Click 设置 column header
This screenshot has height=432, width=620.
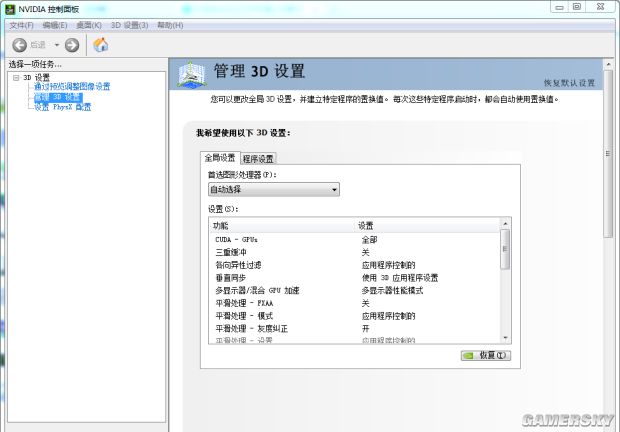coord(428,226)
